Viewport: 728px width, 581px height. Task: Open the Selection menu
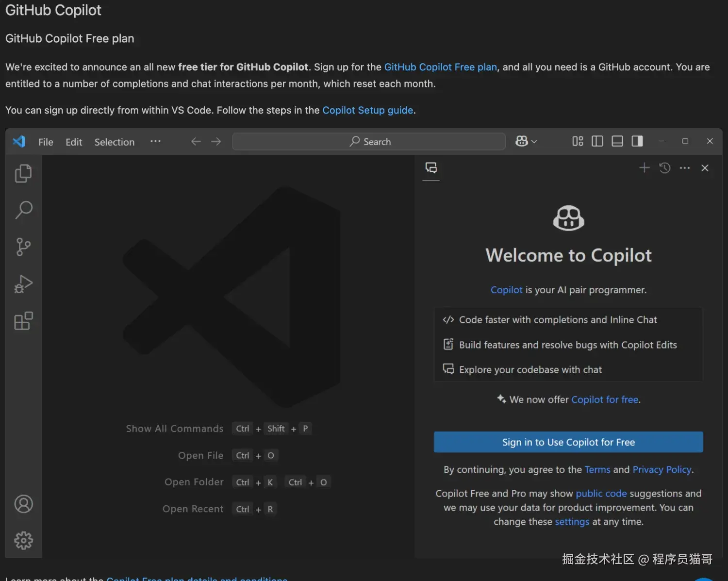(x=115, y=142)
